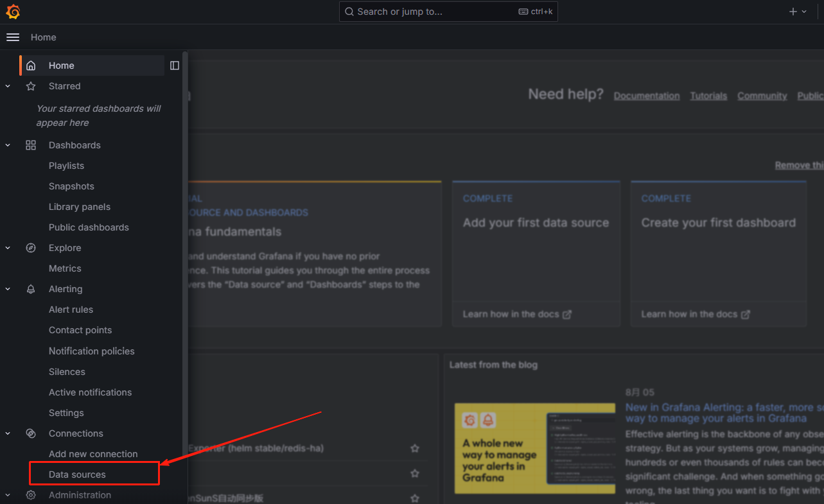Toggle the hamburger menu icon
824x504 pixels.
(13, 37)
